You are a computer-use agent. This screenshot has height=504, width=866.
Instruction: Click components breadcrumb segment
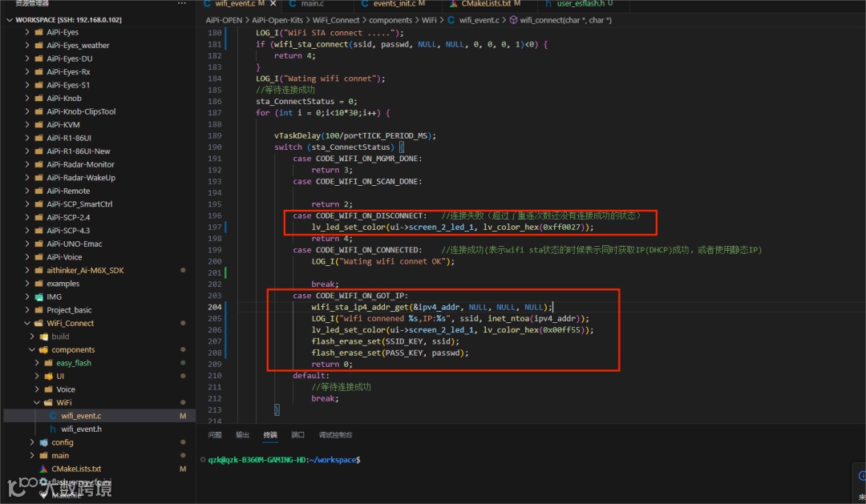(x=391, y=20)
